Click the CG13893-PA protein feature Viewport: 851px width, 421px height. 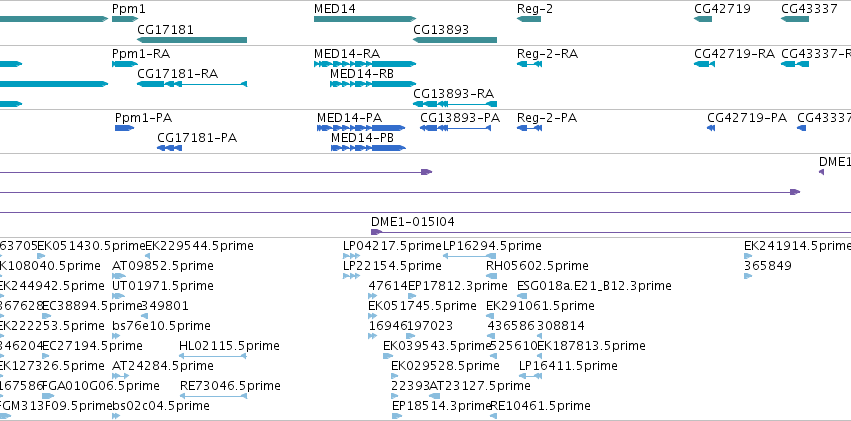click(x=455, y=128)
